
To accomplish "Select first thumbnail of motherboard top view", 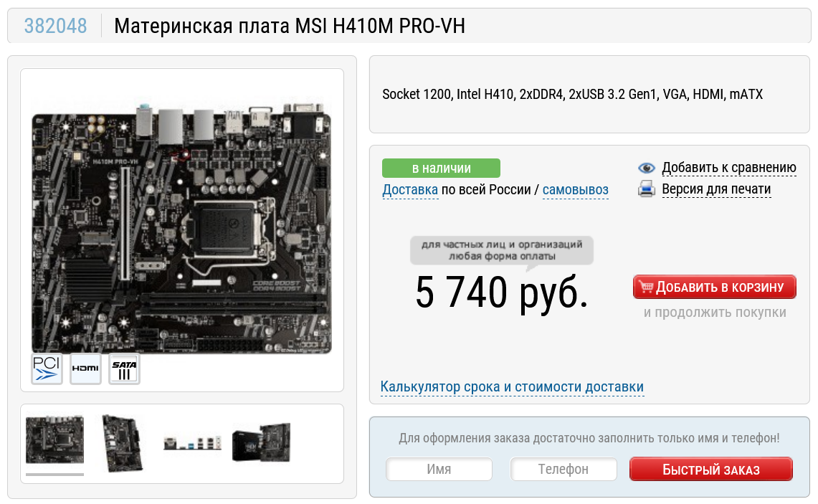I will (x=54, y=439).
